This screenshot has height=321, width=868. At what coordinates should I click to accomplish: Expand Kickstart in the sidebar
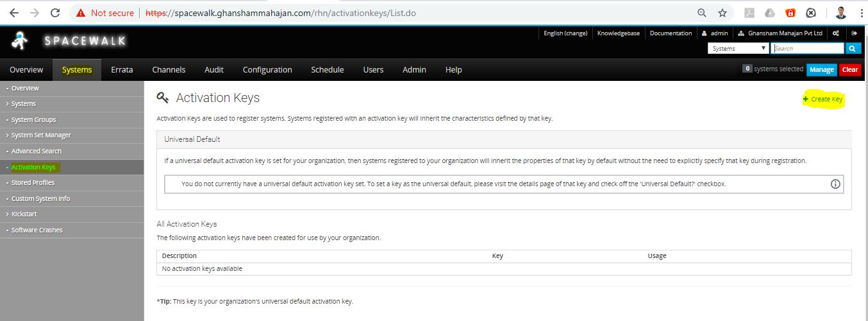24,214
